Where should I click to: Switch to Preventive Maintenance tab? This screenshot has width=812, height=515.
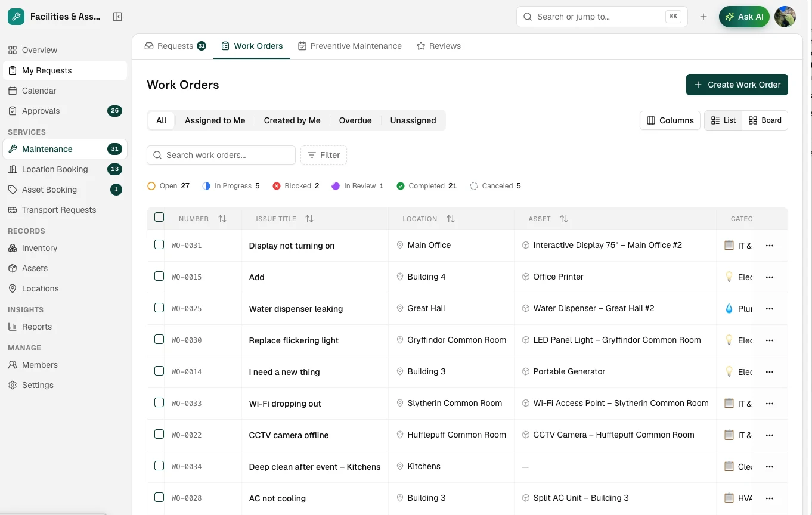[x=350, y=46]
